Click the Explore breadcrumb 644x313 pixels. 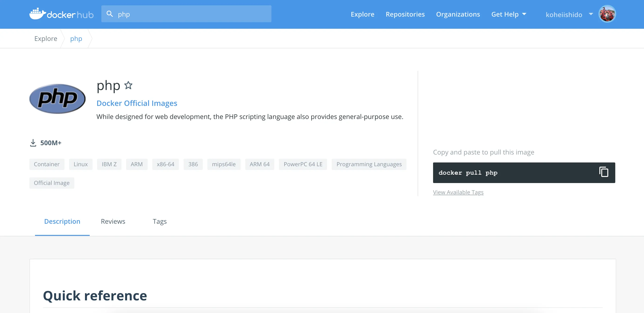click(x=46, y=39)
